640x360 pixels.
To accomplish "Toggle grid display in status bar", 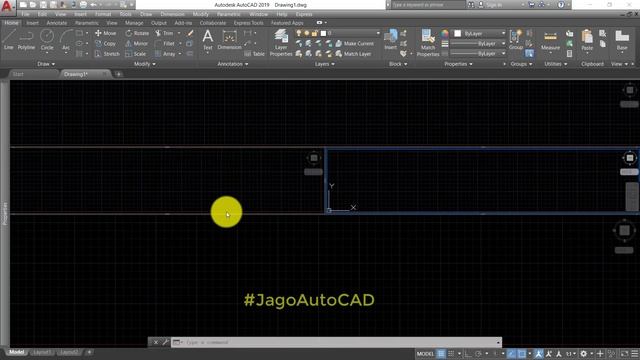I will (441, 353).
